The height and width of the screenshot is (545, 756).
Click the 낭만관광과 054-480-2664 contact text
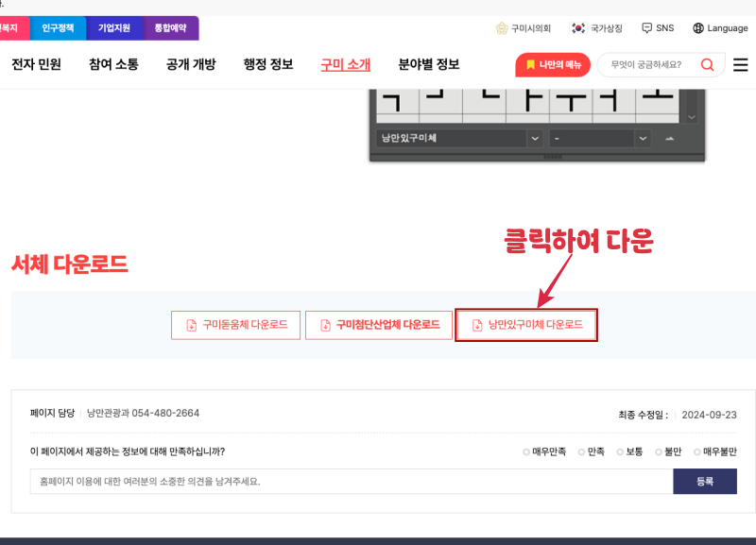click(x=143, y=414)
